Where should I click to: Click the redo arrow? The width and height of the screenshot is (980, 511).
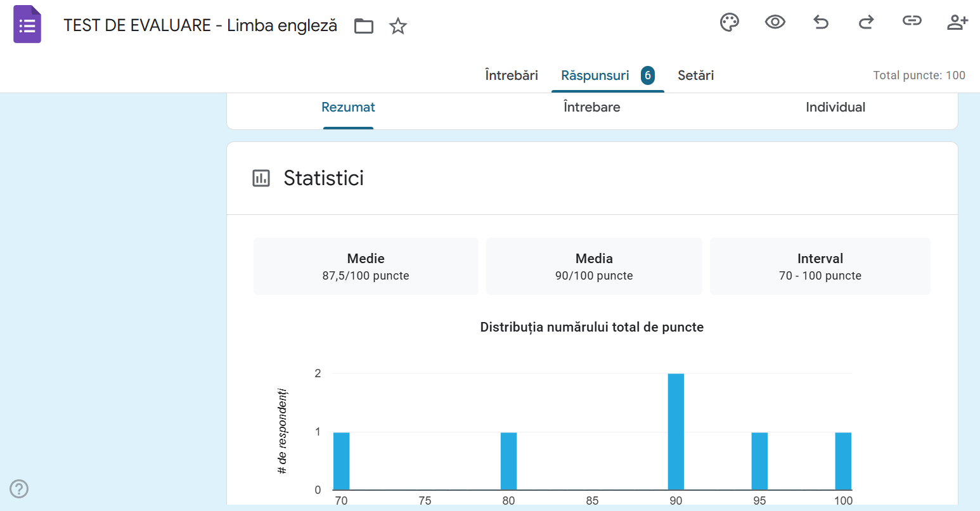point(866,23)
